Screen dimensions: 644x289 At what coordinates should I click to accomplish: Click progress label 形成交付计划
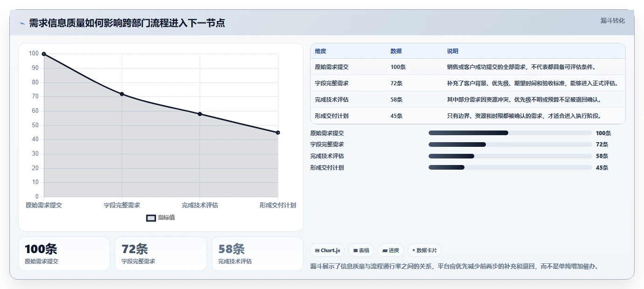[x=327, y=168]
